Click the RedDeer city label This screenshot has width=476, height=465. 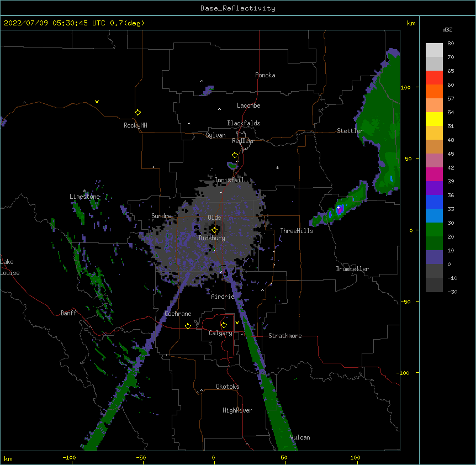point(243,141)
